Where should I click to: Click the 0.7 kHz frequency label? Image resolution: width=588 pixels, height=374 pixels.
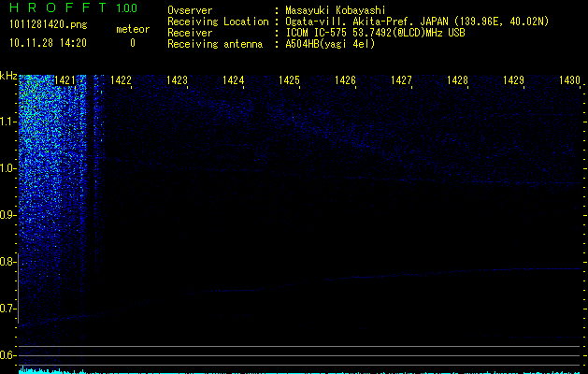(8, 309)
